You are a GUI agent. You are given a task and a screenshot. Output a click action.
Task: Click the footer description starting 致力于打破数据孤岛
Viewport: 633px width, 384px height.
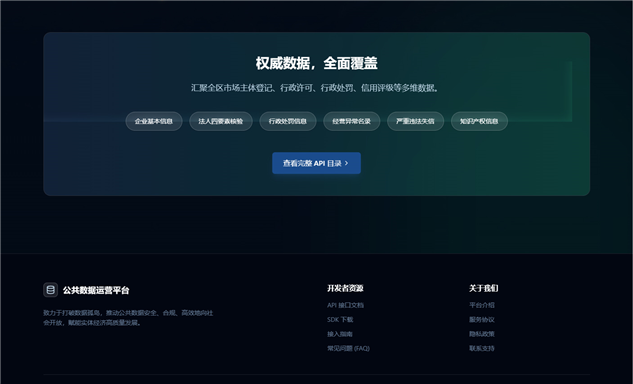click(x=128, y=318)
